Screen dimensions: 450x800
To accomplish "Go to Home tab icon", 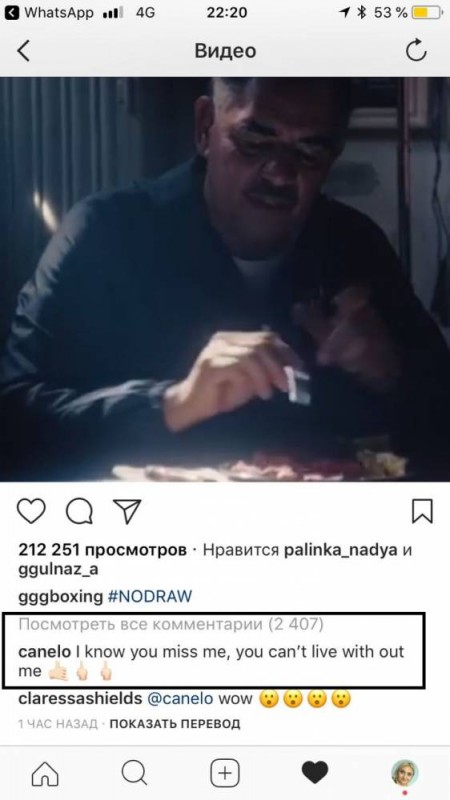I will point(45,773).
